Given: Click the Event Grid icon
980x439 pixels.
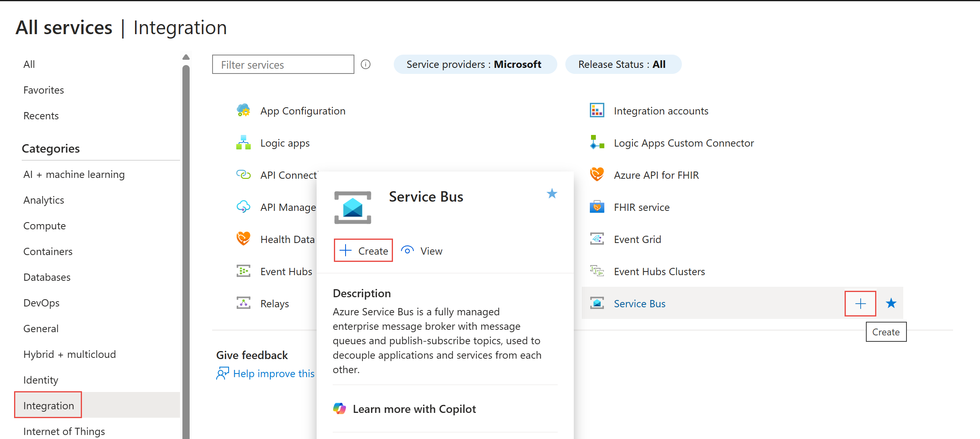Looking at the screenshot, I should tap(597, 239).
